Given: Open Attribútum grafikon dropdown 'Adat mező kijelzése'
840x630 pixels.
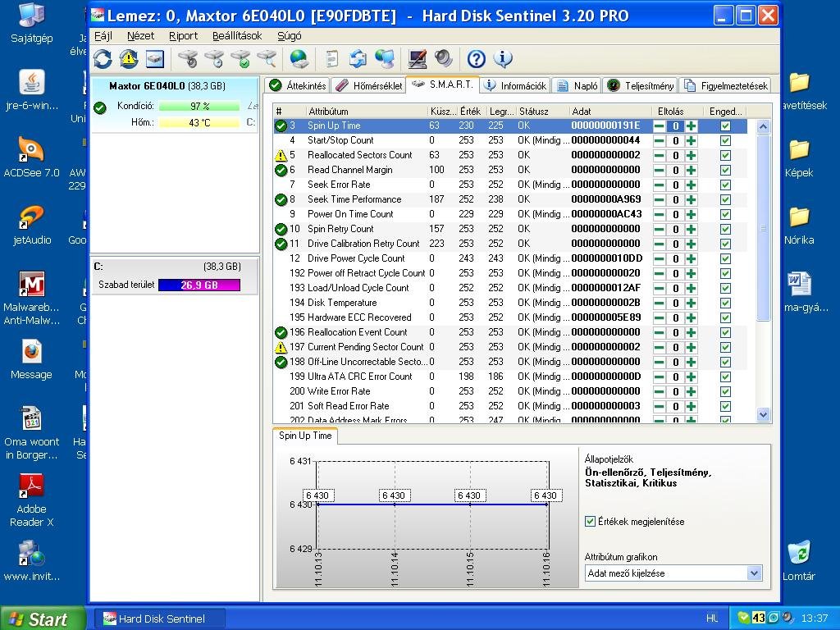Looking at the screenshot, I should 673,573.
